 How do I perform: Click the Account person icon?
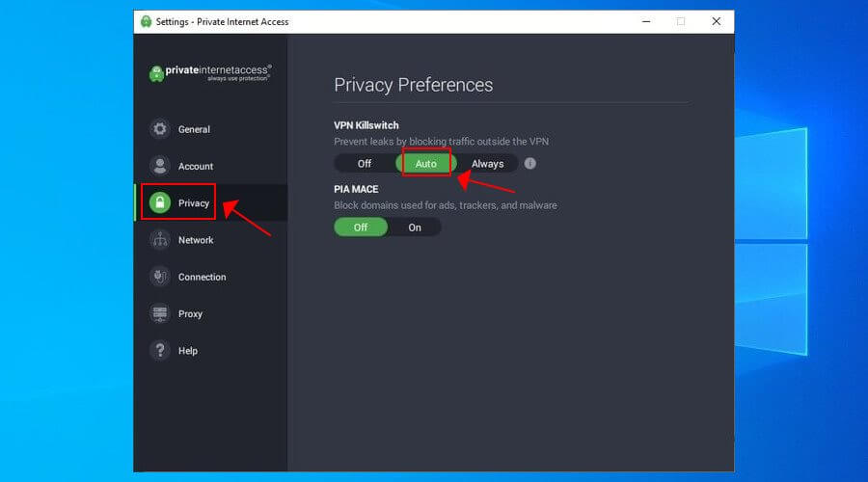click(x=160, y=166)
